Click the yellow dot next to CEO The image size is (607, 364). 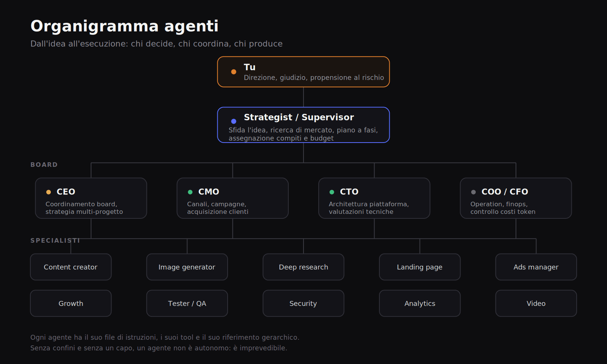coord(49,192)
